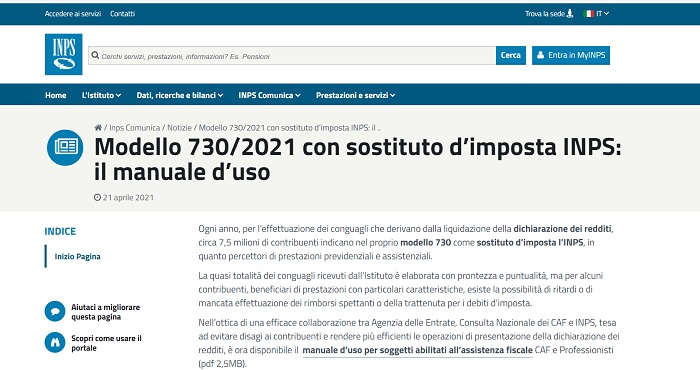
Task: Click the bold text modello 730
Action: click(425, 243)
